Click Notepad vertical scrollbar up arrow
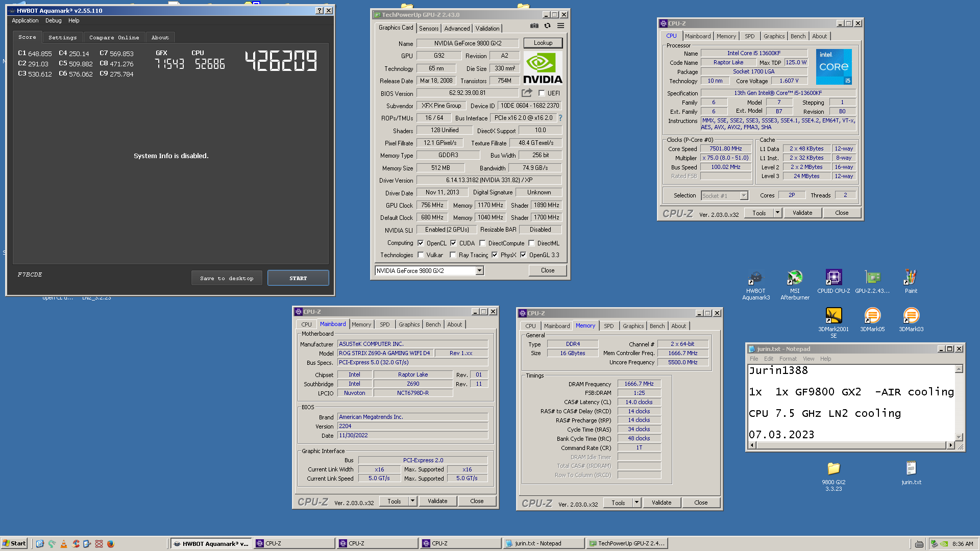The height and width of the screenshot is (551, 980). pos(959,369)
